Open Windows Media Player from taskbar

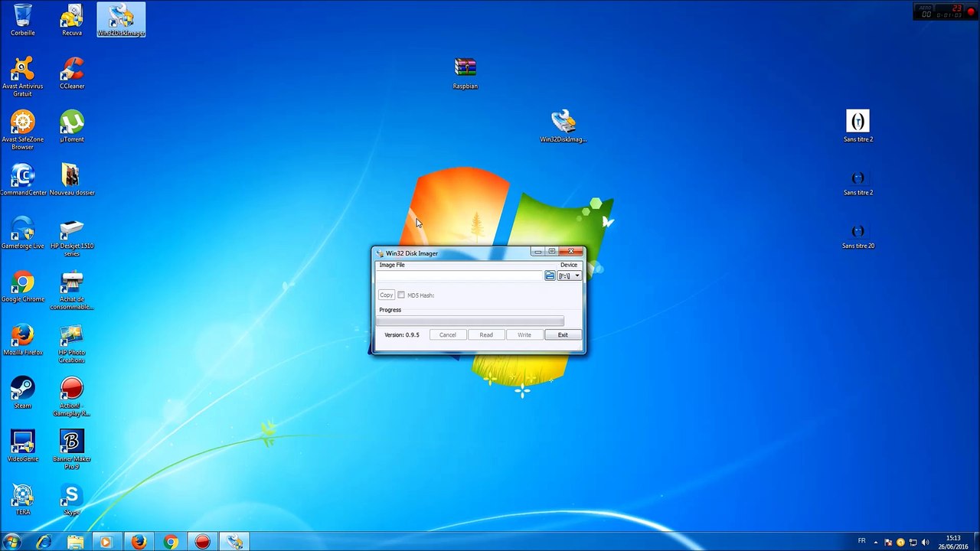click(x=106, y=542)
